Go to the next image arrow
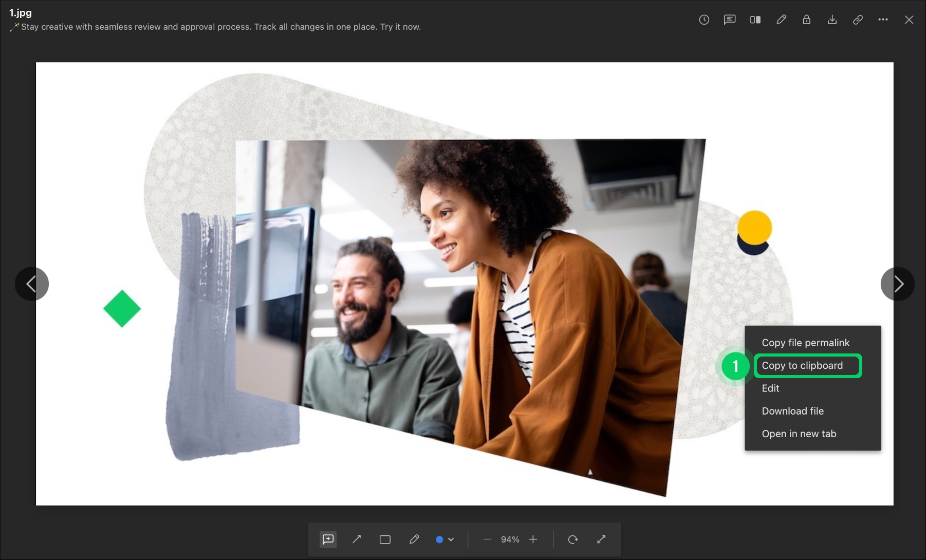 click(897, 284)
